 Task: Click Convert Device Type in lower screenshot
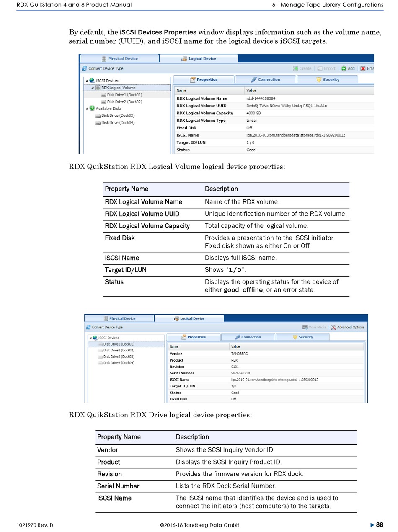pyautogui.click(x=104, y=327)
